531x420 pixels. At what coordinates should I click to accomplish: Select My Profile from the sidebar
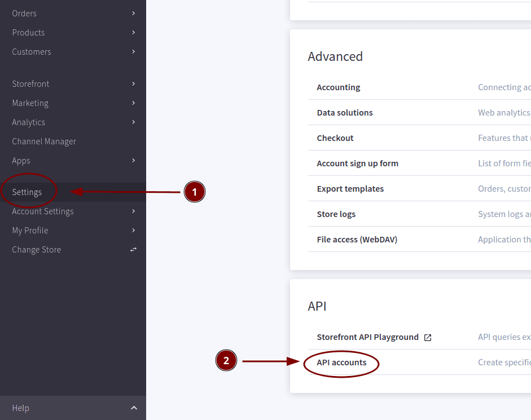click(30, 230)
